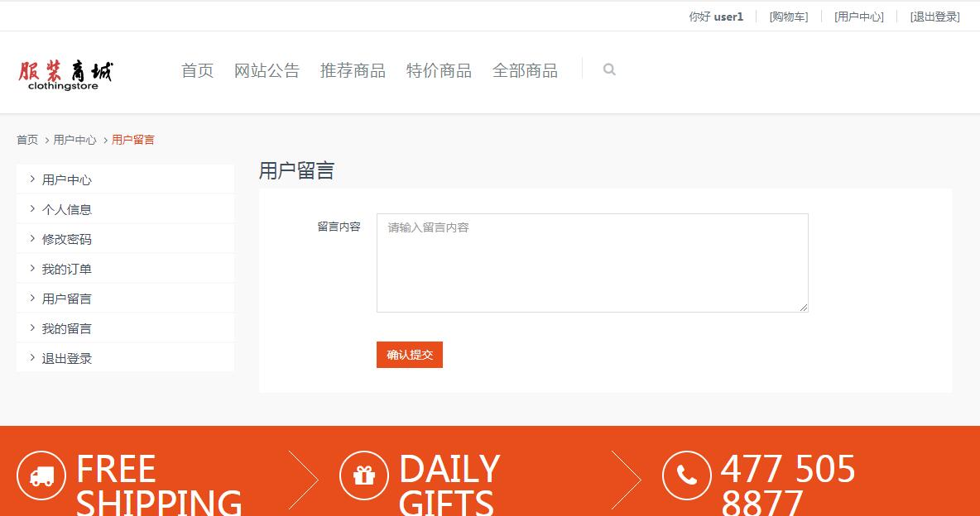Click the 确认提交 button
Image resolution: width=980 pixels, height=516 pixels.
pos(410,355)
